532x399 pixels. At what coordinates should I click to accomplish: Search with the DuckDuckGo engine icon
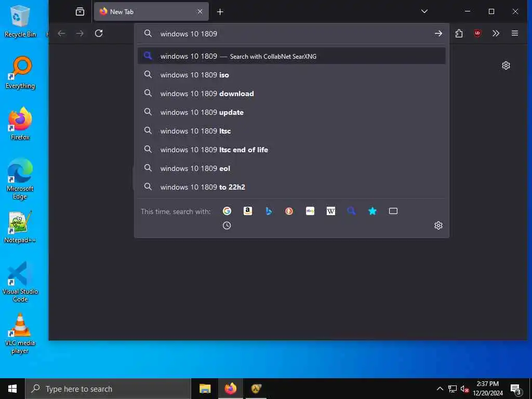coord(289,211)
